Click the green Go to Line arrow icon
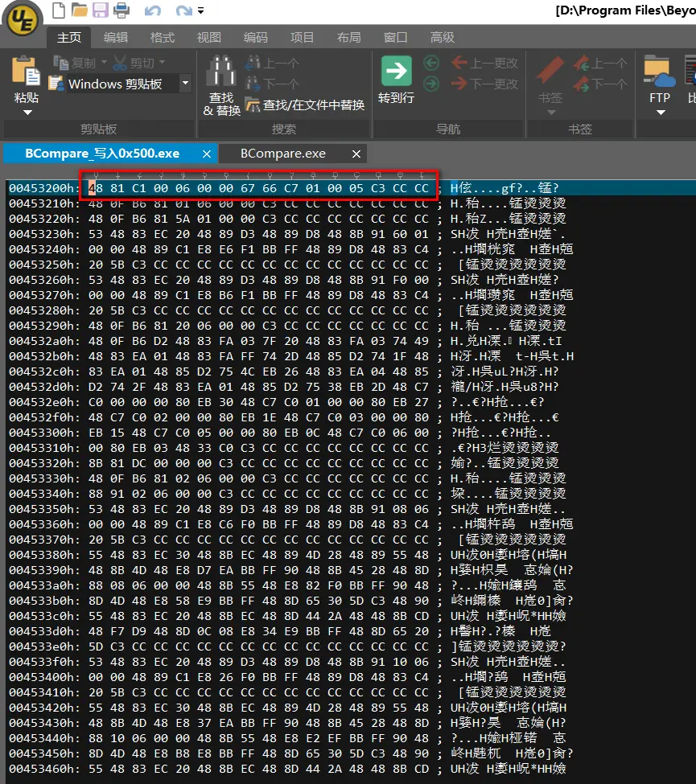Image resolution: width=696 pixels, height=784 pixels. click(396, 72)
